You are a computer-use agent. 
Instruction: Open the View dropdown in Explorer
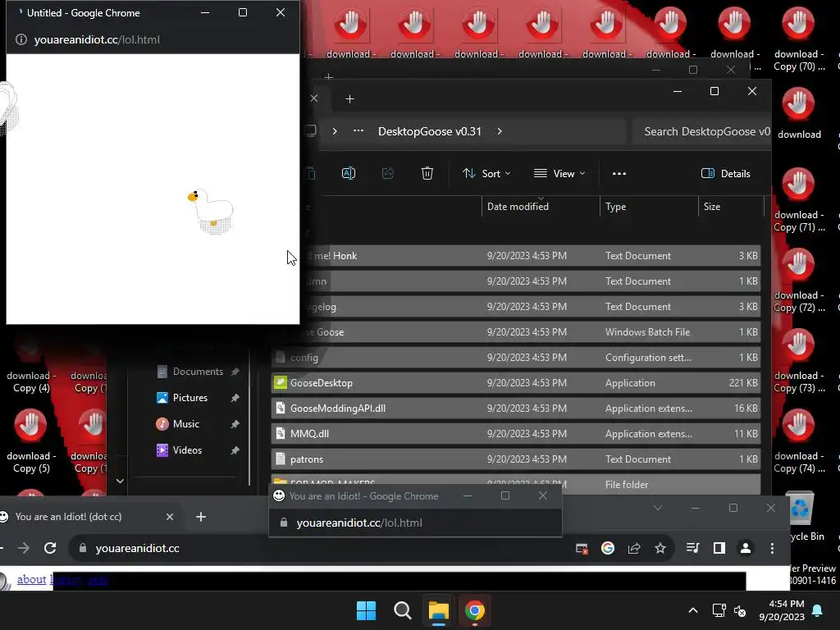tap(559, 173)
